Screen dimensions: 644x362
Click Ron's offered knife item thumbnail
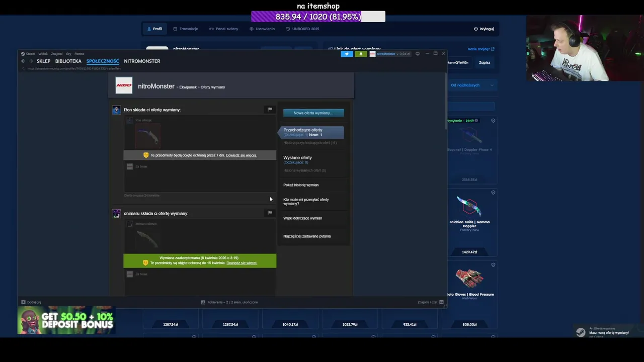[x=147, y=135]
